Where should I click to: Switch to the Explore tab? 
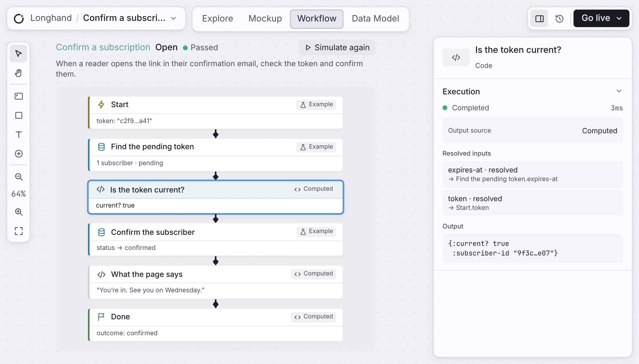point(217,19)
